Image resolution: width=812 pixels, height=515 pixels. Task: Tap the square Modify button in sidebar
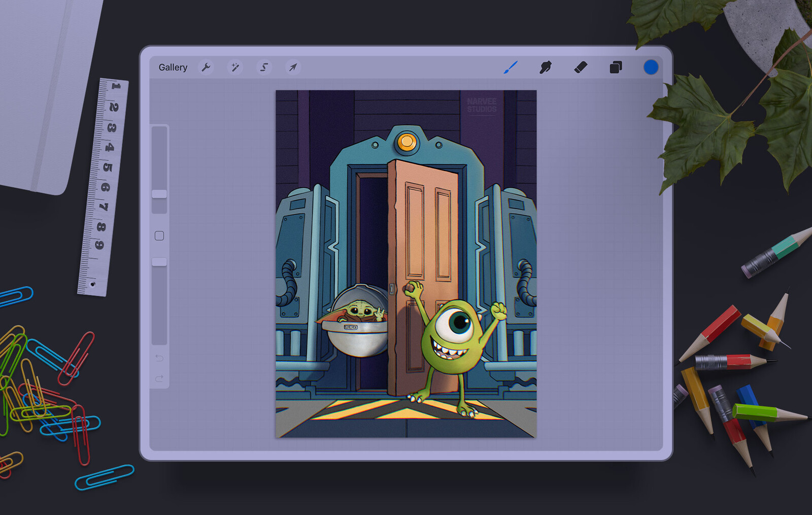(x=159, y=236)
